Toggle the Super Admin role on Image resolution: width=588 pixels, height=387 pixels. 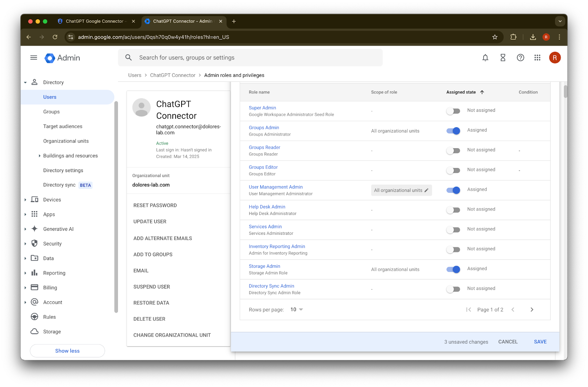[453, 111]
